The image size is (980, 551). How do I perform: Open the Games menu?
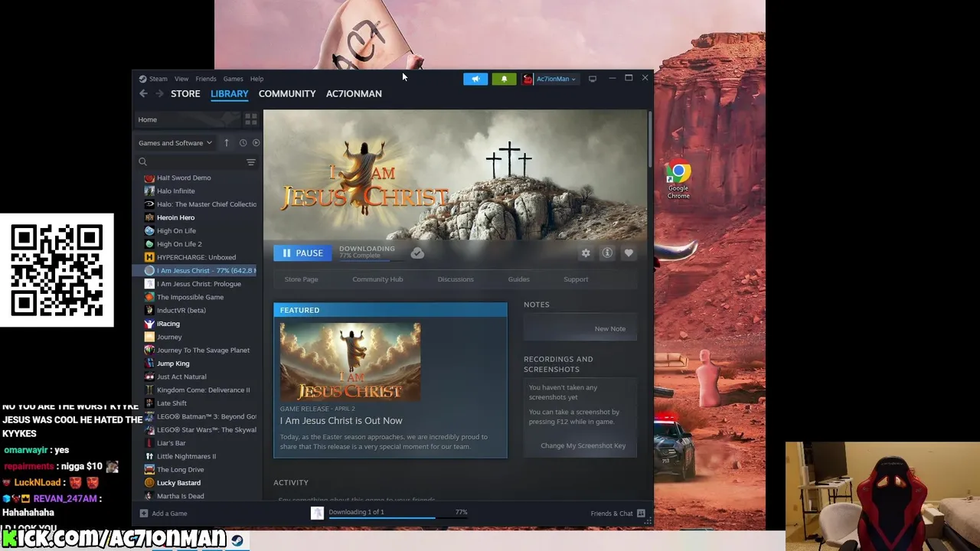(233, 79)
